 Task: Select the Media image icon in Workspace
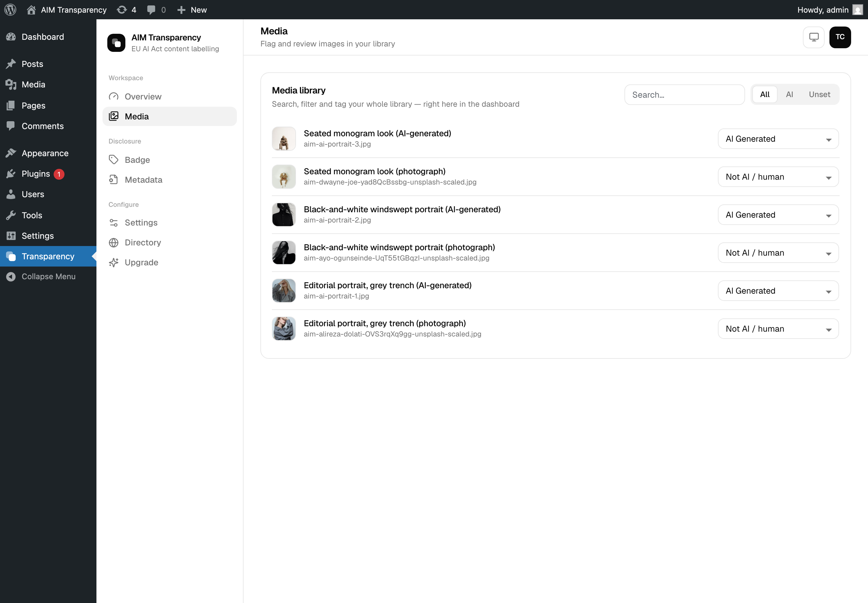coord(114,116)
